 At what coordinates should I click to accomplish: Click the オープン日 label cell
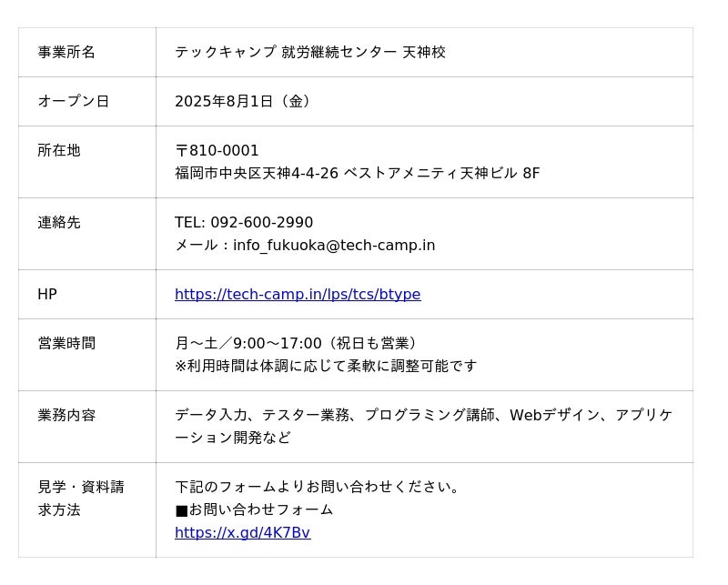coord(87,101)
